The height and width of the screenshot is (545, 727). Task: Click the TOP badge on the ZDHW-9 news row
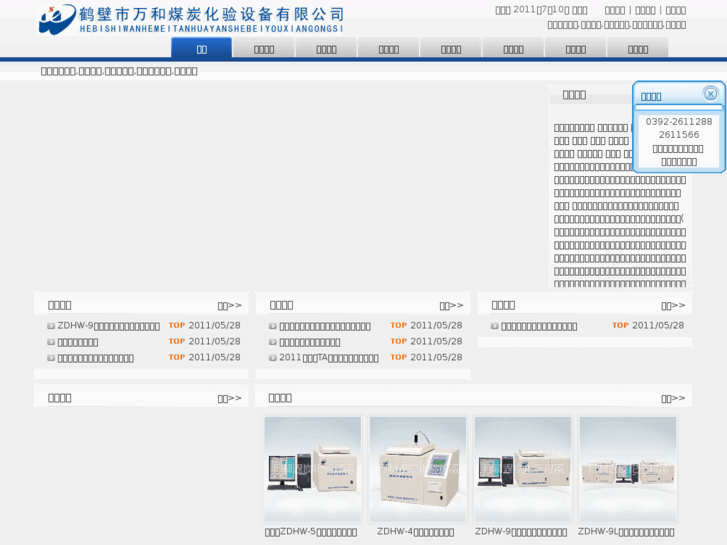[x=177, y=326]
